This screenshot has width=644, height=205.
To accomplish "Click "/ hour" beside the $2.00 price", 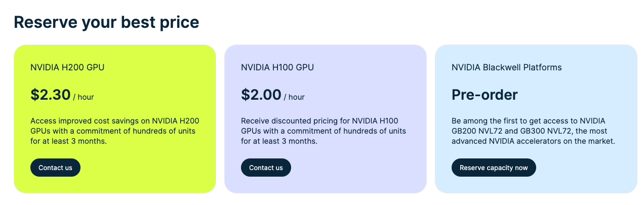I will click(294, 97).
